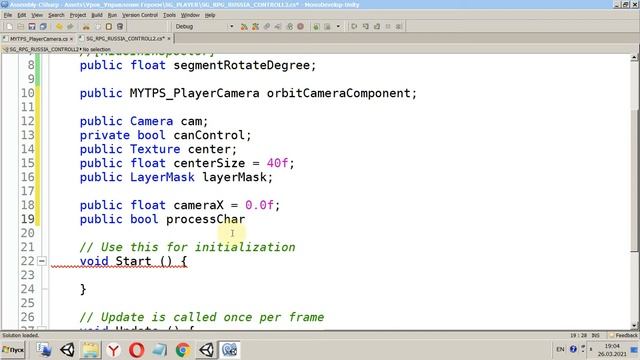Save the current file via toolbar
640x360 pixels.
tap(32, 27)
